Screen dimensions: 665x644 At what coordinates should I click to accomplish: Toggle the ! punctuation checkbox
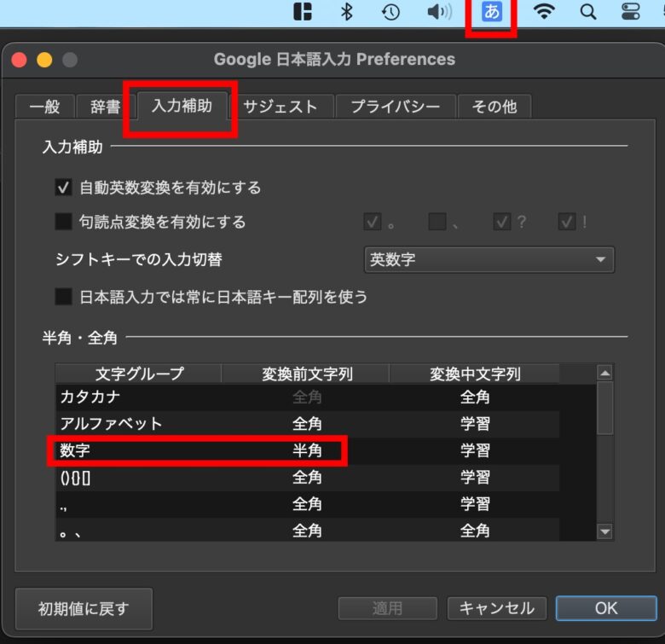(x=567, y=222)
